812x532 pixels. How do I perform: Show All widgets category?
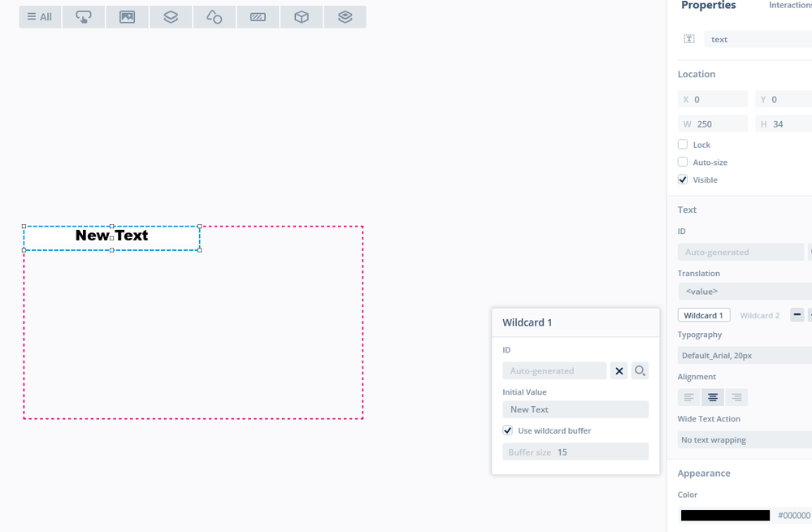click(x=40, y=17)
